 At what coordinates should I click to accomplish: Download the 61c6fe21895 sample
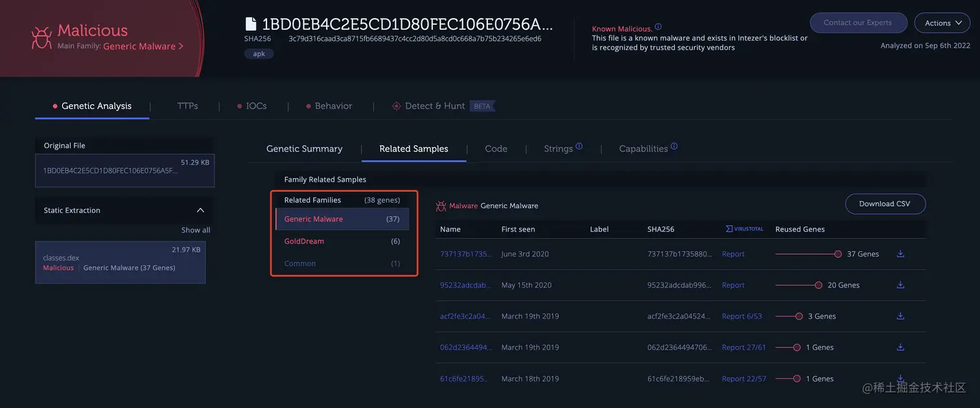click(x=900, y=378)
